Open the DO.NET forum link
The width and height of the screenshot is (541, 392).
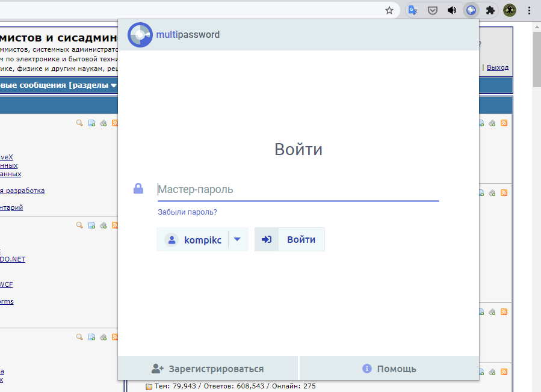click(13, 259)
